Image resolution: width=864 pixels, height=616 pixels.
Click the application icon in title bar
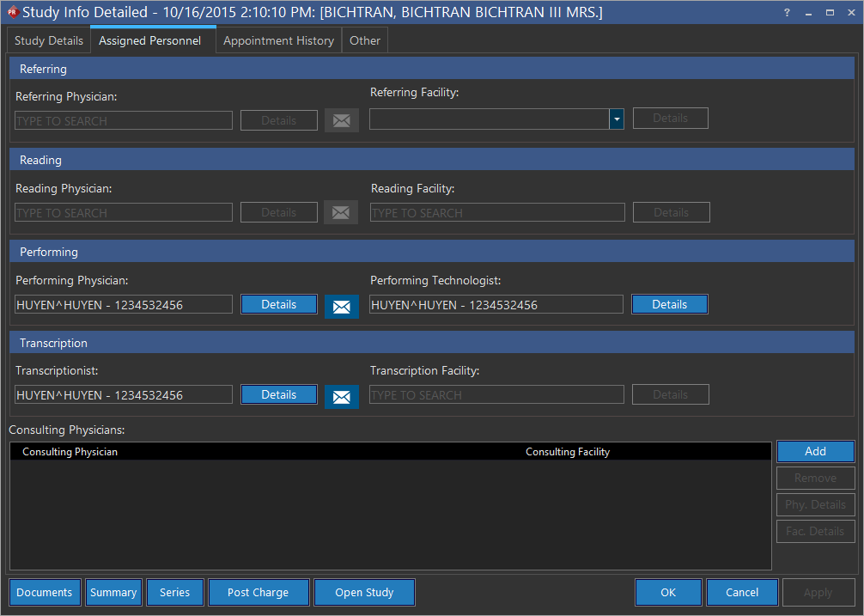click(x=12, y=12)
